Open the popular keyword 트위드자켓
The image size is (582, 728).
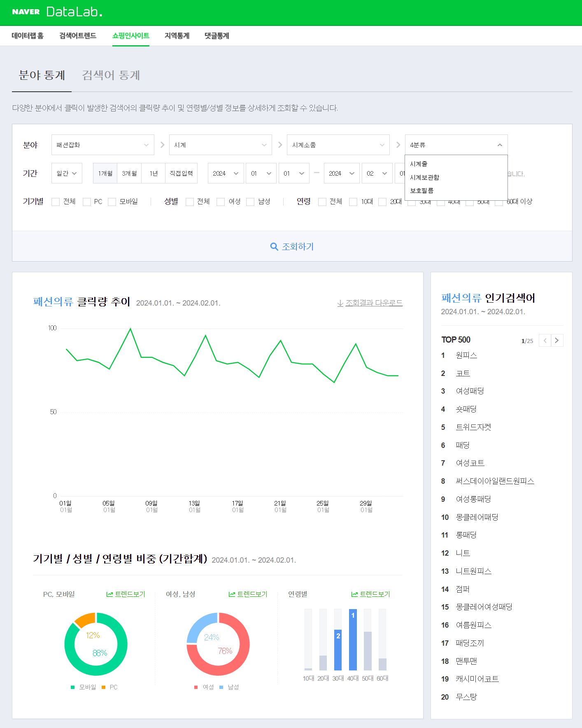[473, 427]
